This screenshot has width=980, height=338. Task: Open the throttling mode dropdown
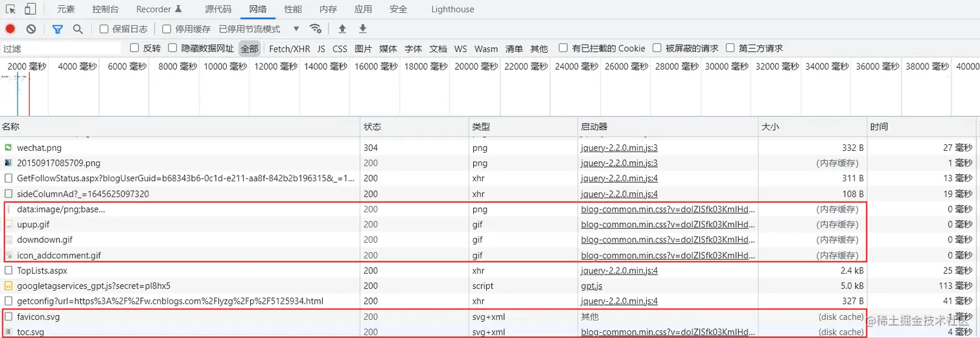[259, 28]
